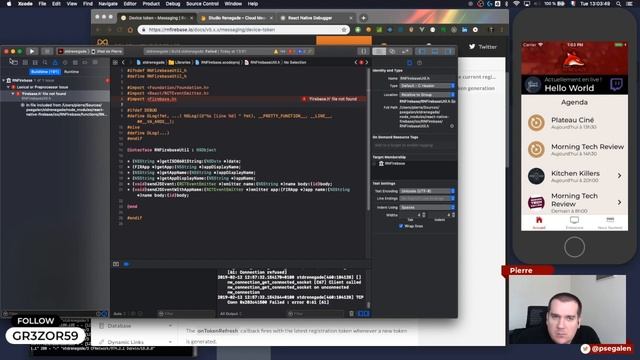
Task: Select the issue navigator warning triangle
Action: point(55,62)
